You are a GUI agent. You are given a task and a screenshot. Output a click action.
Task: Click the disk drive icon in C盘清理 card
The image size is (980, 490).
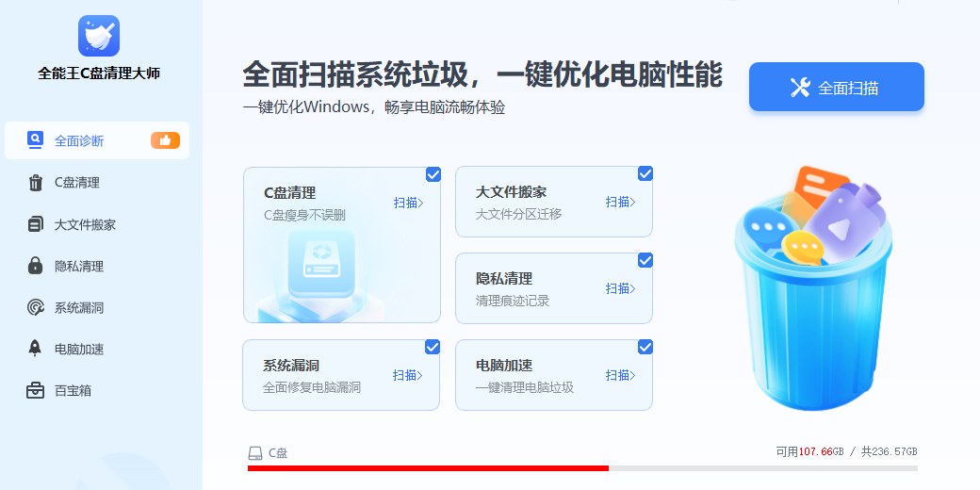(321, 263)
